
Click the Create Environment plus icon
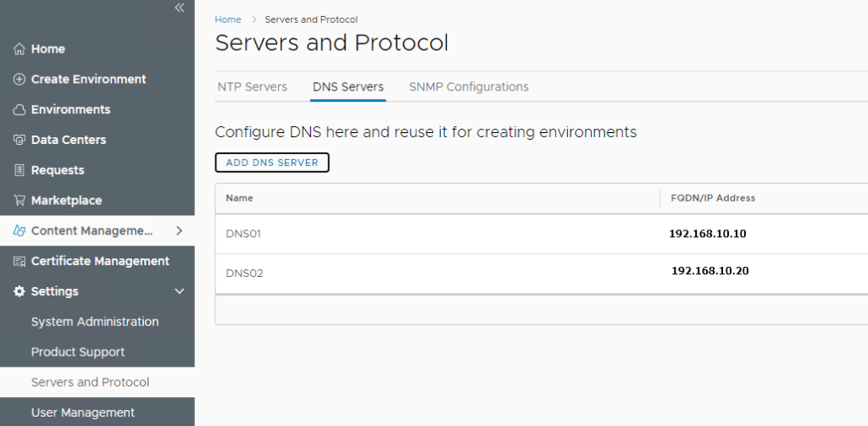coord(19,80)
